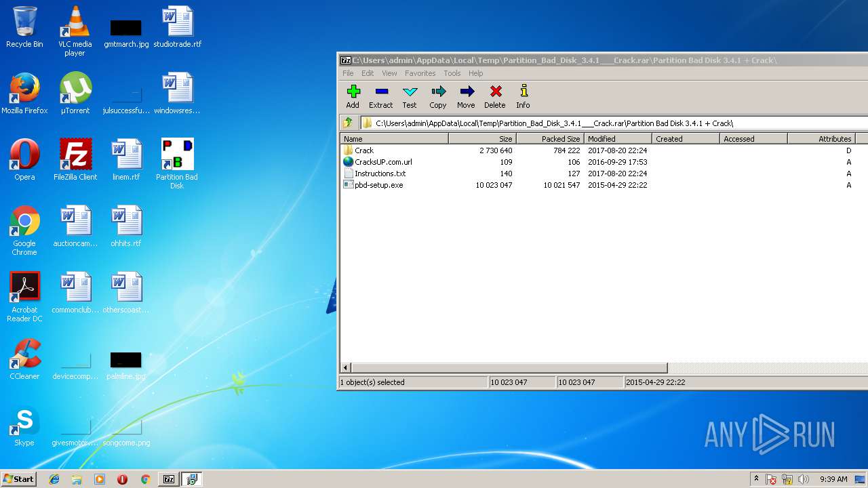The height and width of the screenshot is (488, 868).
Task: Select studiotrade.rtf desktop document
Action: click(178, 27)
